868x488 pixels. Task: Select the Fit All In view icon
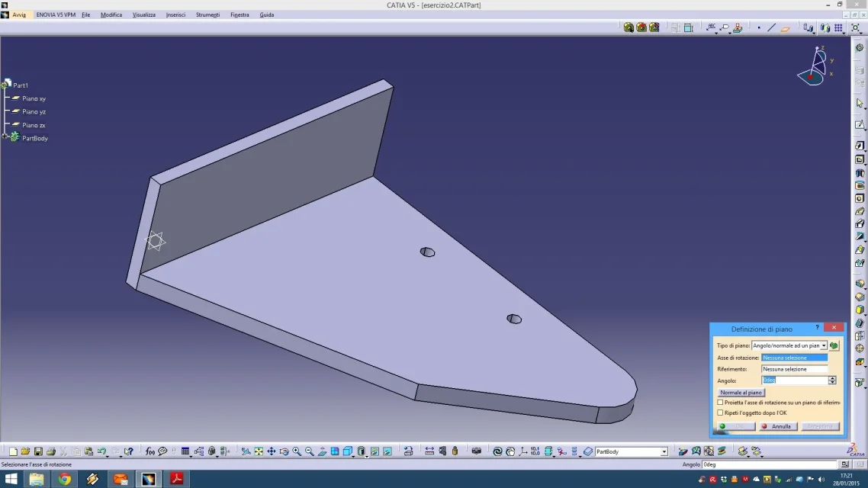259,451
